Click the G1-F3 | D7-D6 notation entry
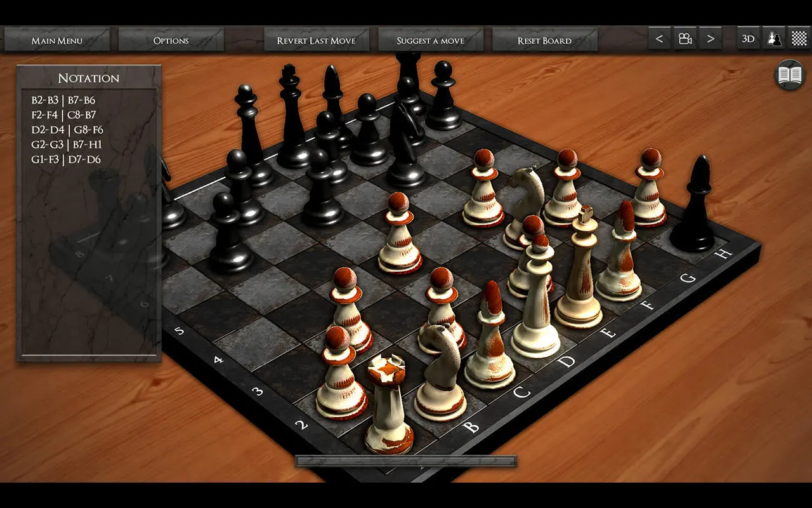Screen dimensions: 812x508 click(66, 159)
